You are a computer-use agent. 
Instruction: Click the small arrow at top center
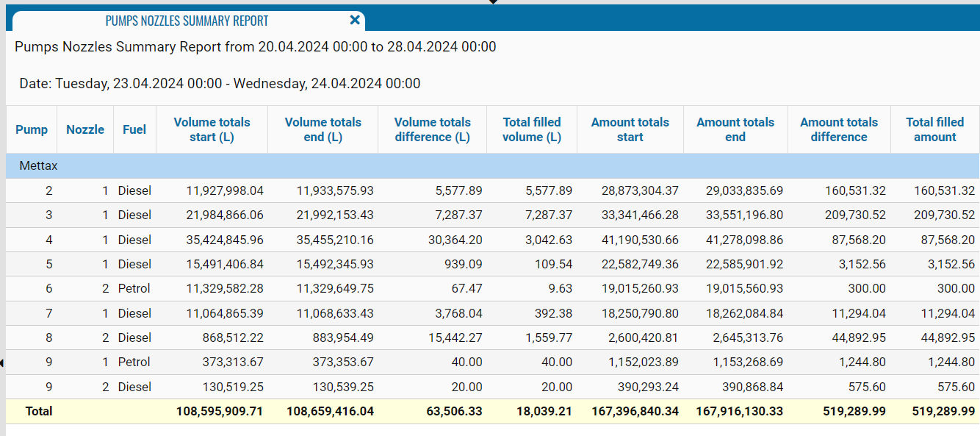(x=493, y=2)
